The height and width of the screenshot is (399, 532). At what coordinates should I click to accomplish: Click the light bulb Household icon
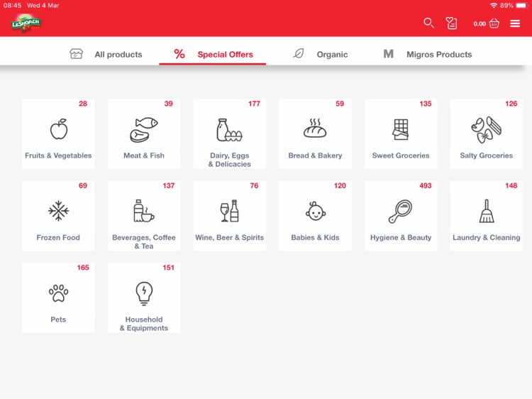tap(144, 293)
